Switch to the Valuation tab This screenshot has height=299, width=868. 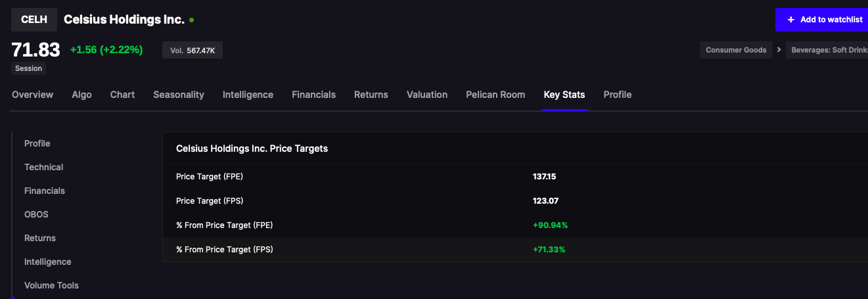coord(427,95)
